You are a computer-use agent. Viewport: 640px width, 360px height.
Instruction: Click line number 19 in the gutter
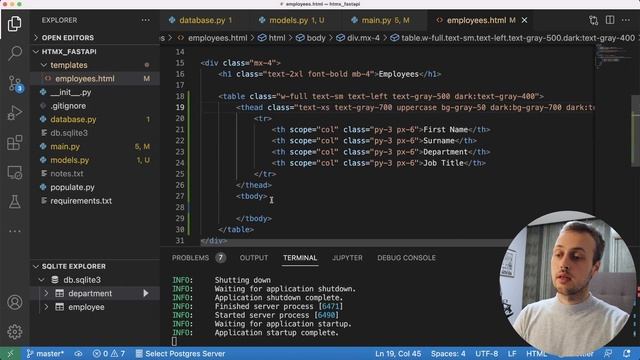coord(180,107)
